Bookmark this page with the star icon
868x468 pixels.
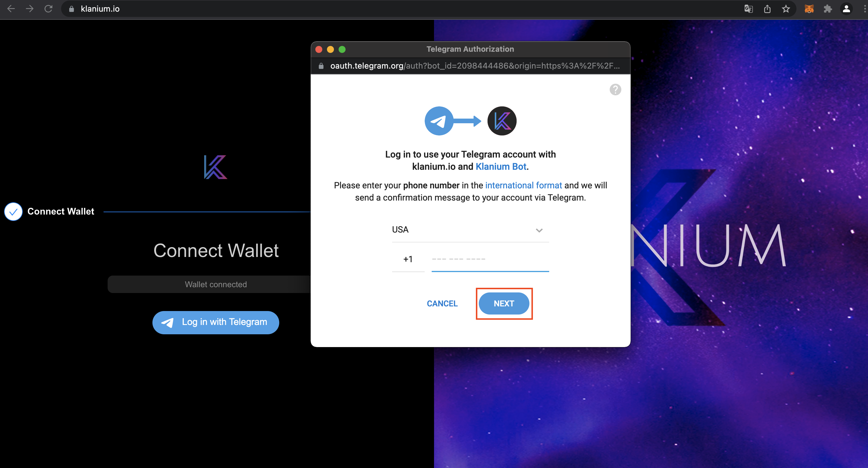786,9
